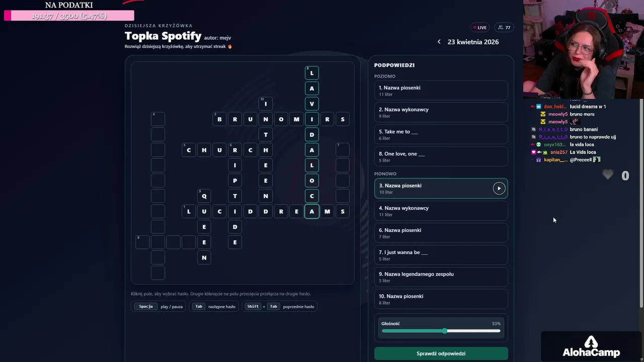Click onyx163 'la vida loca' chat message
The width and height of the screenshot is (644, 362).
pyautogui.click(x=582, y=144)
